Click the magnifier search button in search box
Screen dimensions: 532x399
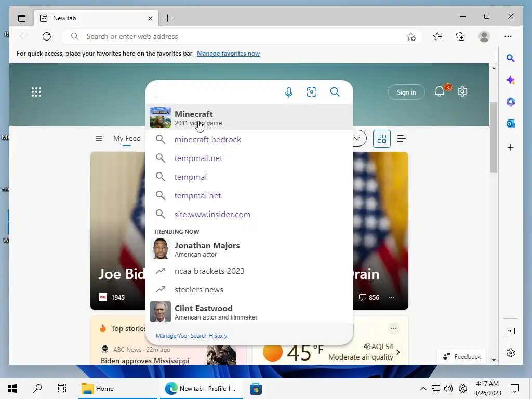tap(335, 92)
